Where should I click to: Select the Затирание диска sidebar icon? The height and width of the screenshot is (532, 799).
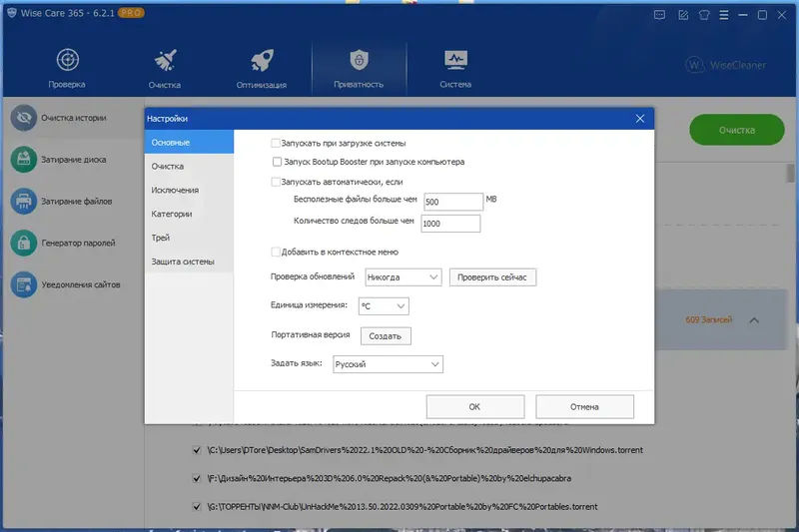pyautogui.click(x=23, y=160)
